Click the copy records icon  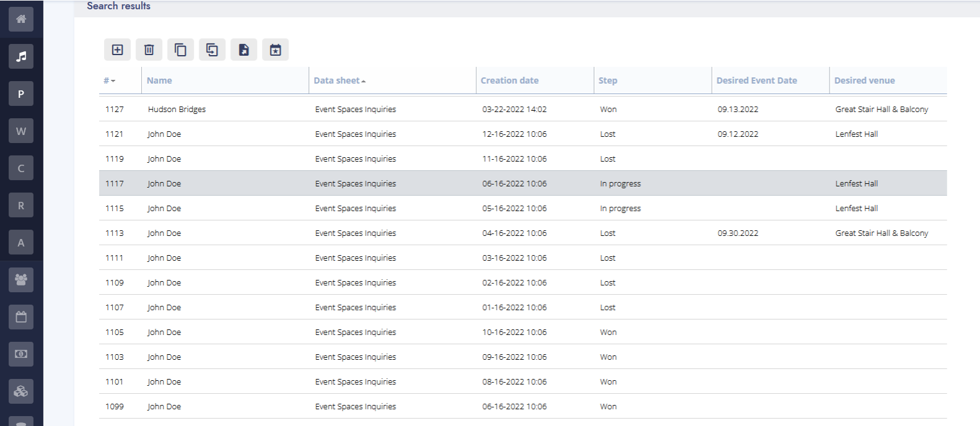click(x=180, y=50)
